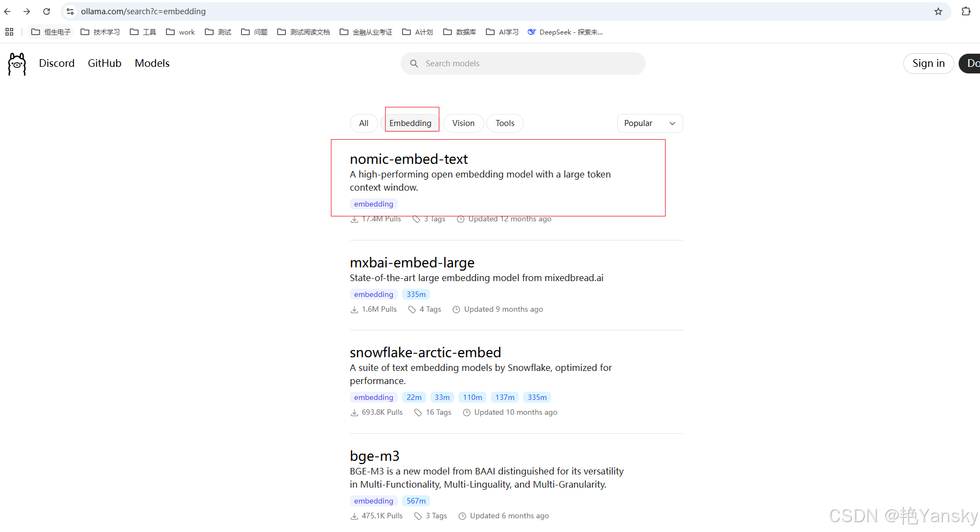The width and height of the screenshot is (980, 532).
Task: Open the 金融从业考证 bookmark folder
Action: 366,32
